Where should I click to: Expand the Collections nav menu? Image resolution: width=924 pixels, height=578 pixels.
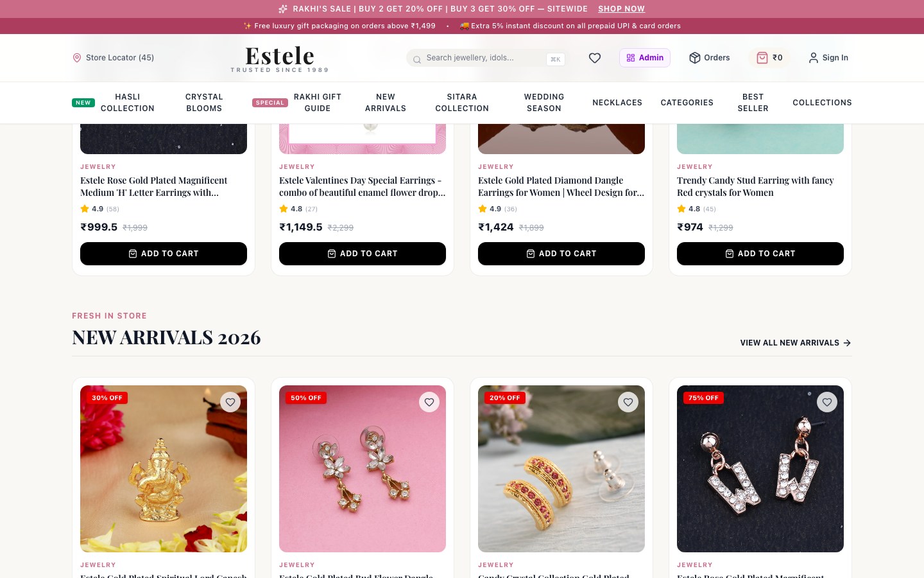click(x=822, y=103)
